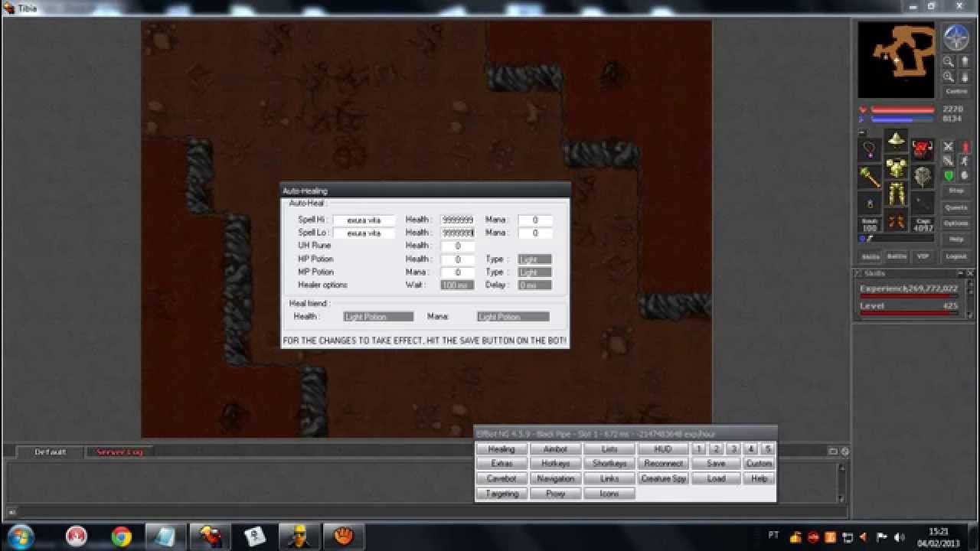Click the Logout button
Screen dimensions: 980x551
pos(956,256)
